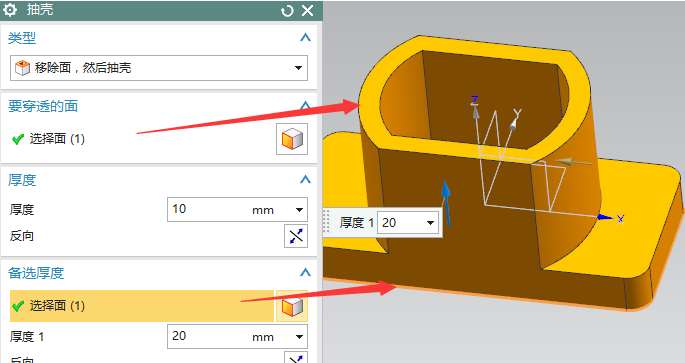Click the blue X axis arrowhead handle
Image resolution: width=685 pixels, height=363 pixels.
pos(605,217)
